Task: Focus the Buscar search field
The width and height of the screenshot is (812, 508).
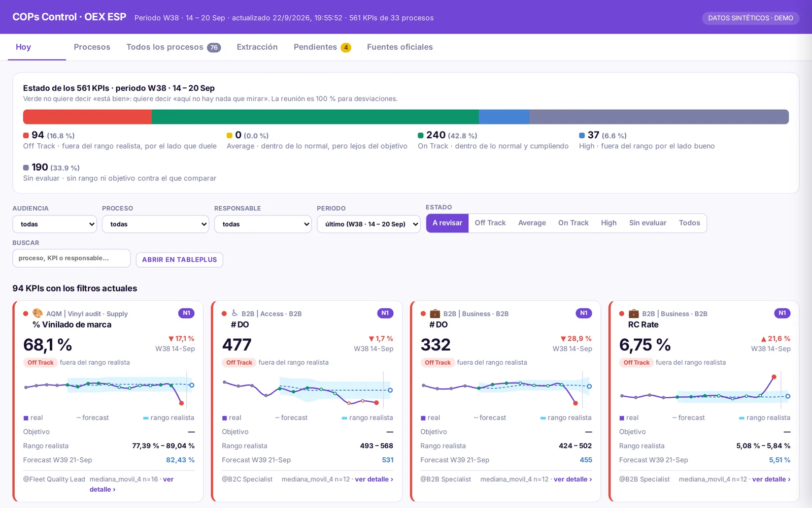Action: tap(72, 258)
